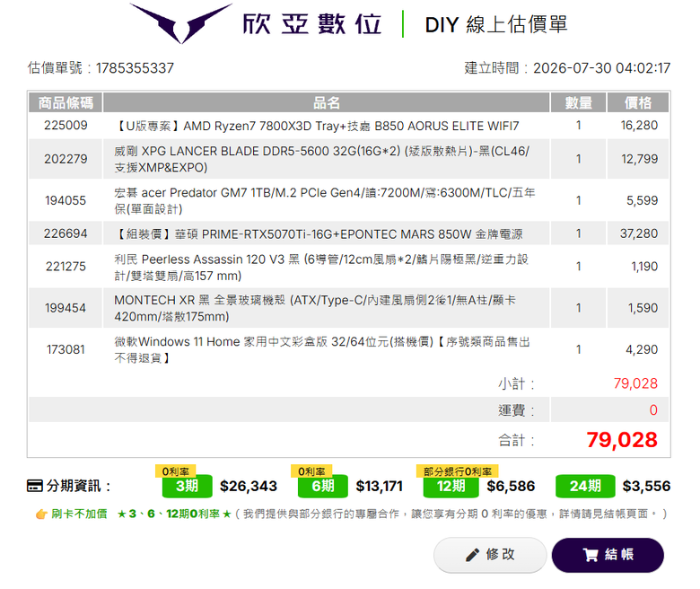Select the 3期 installment badge
700x589 pixels.
tap(187, 486)
